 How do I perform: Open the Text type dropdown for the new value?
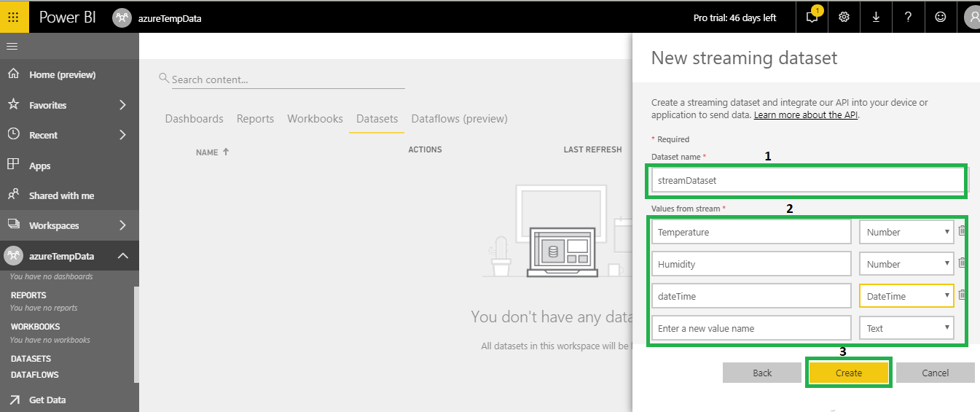[906, 328]
